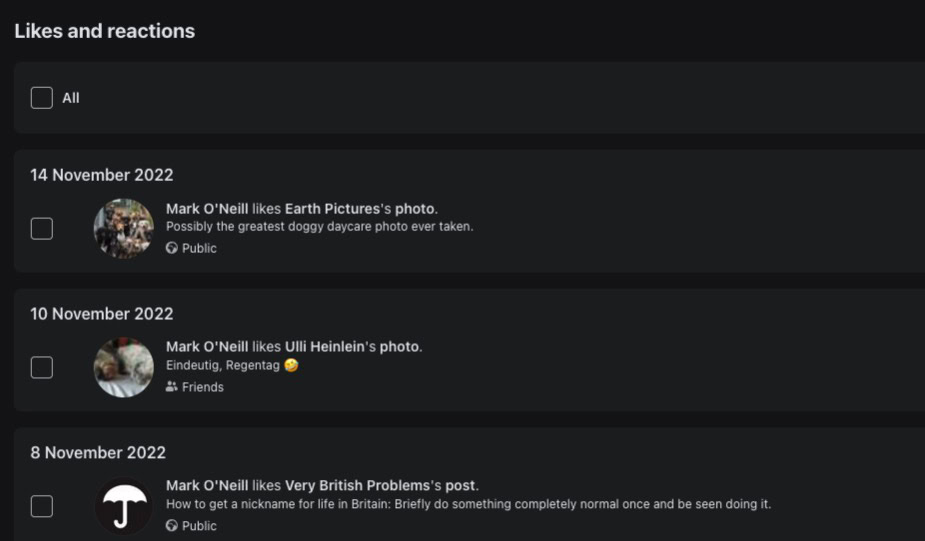Click the doggy daycare photo caption text
Screen dimensions: 925x541
coord(319,227)
